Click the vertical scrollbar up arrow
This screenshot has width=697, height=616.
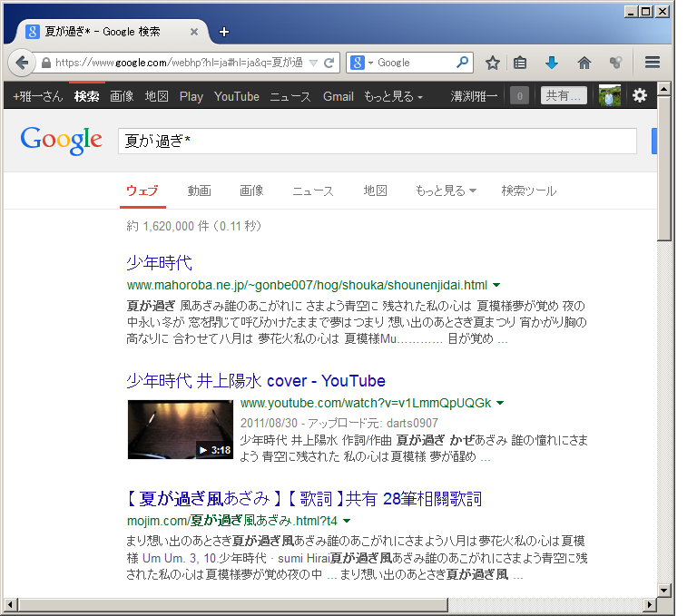pyautogui.click(x=664, y=89)
